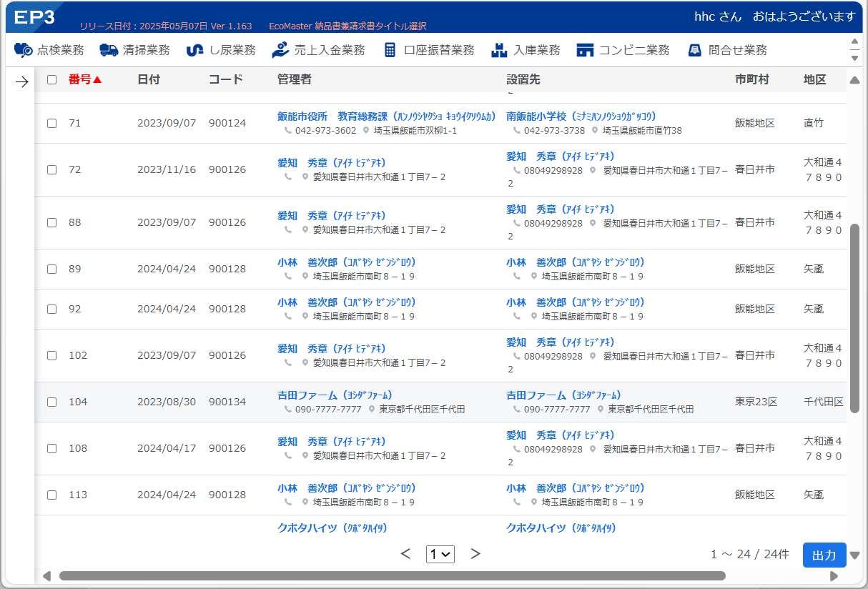Click the 清掃業務 truck icon
Viewport: 868px width, 589px height.
pos(109,50)
